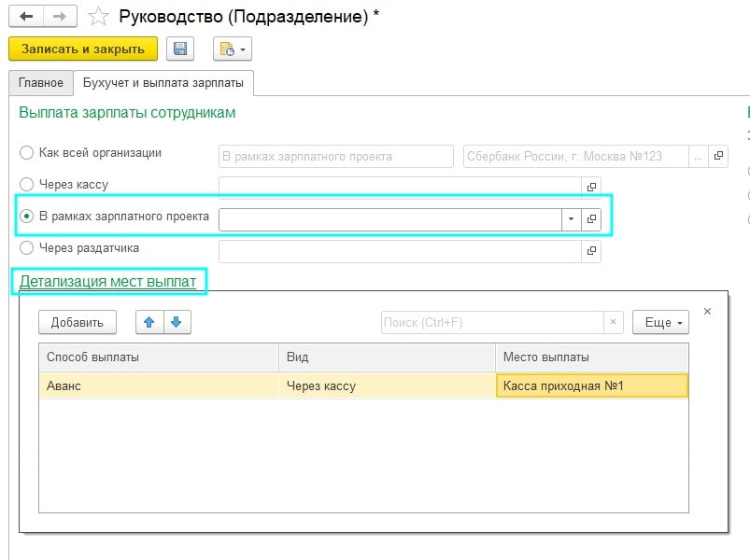The width and height of the screenshot is (750, 560).
Task: Move row down with the blue arrow
Action: pos(177,322)
